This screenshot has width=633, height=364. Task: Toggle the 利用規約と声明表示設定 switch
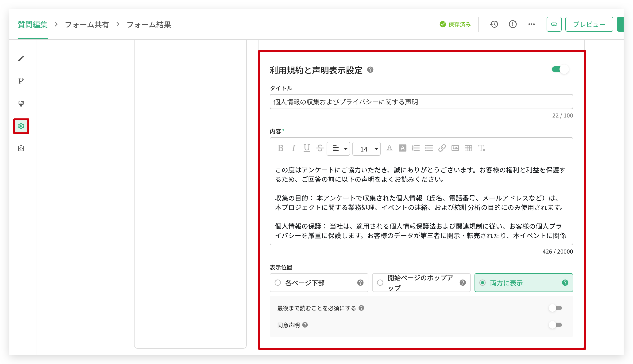click(560, 69)
